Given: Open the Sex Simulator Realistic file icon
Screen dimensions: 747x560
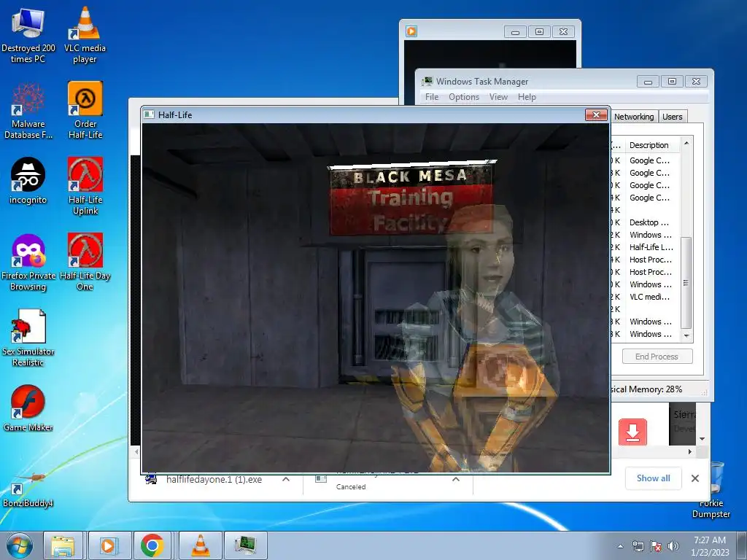Looking at the screenshot, I should point(28,338).
